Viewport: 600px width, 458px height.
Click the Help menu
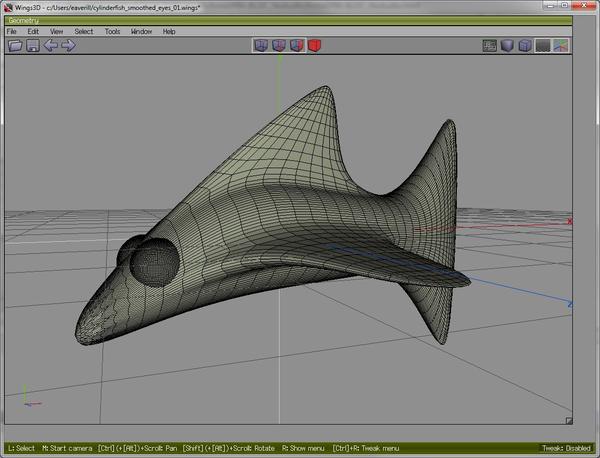(x=169, y=31)
